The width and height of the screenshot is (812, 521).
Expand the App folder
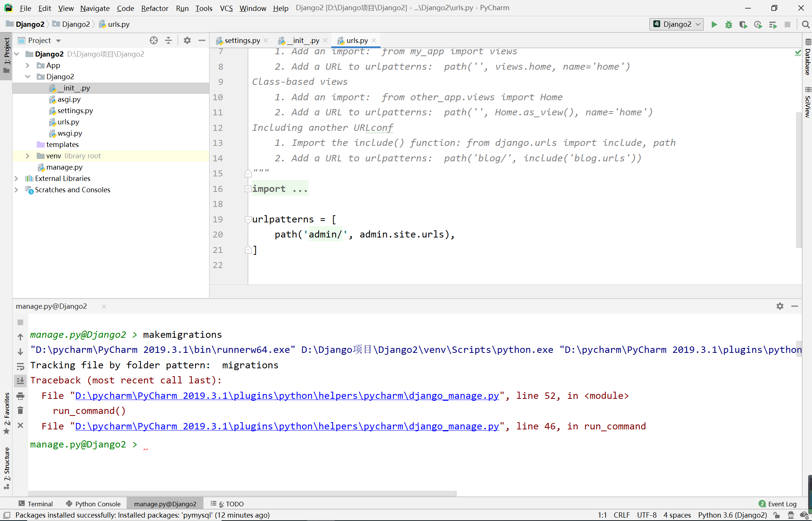pos(28,65)
